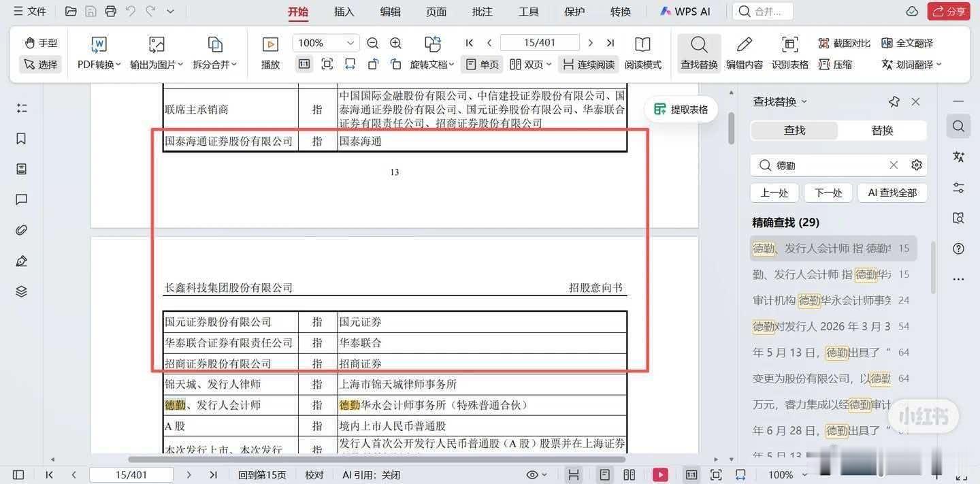This screenshot has width=980, height=484.
Task: Switch to 替换 tab in panel
Action: [x=882, y=130]
